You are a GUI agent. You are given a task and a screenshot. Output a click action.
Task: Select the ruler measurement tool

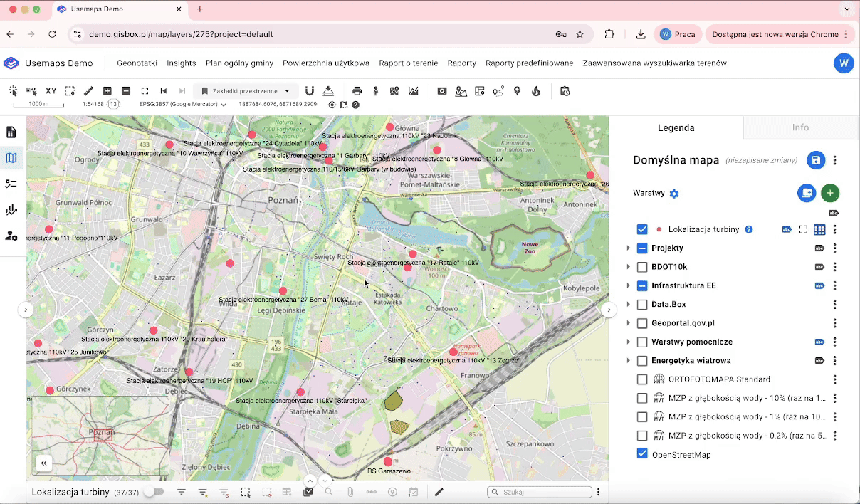(89, 91)
